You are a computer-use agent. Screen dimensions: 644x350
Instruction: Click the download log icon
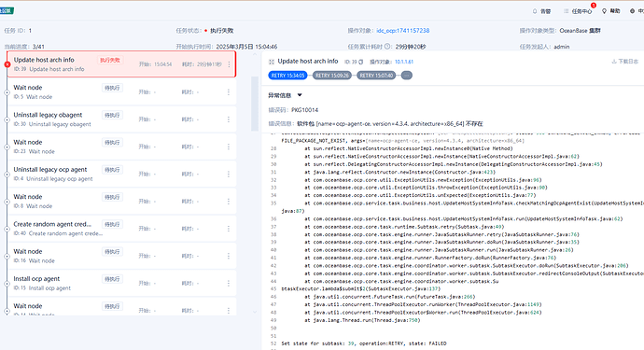coord(614,62)
